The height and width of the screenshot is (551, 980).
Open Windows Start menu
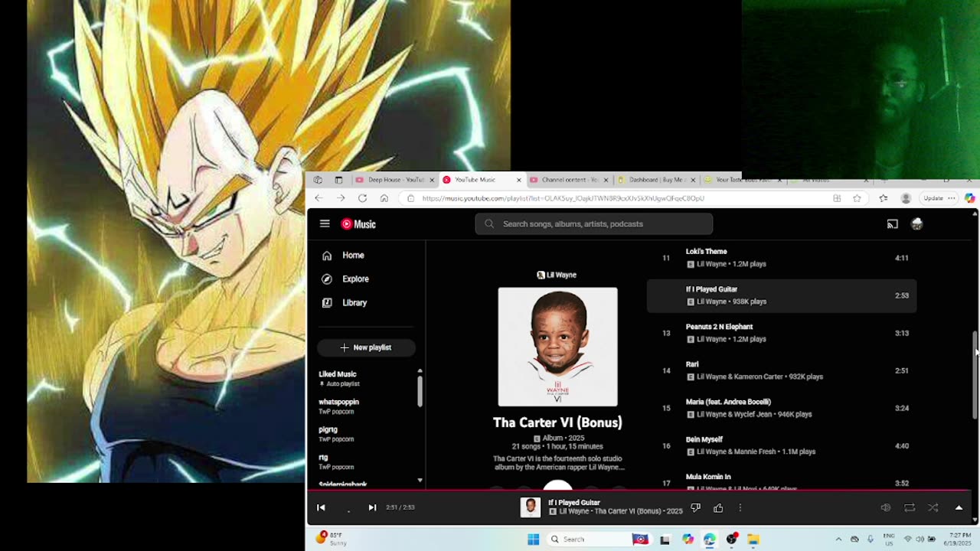tap(534, 540)
